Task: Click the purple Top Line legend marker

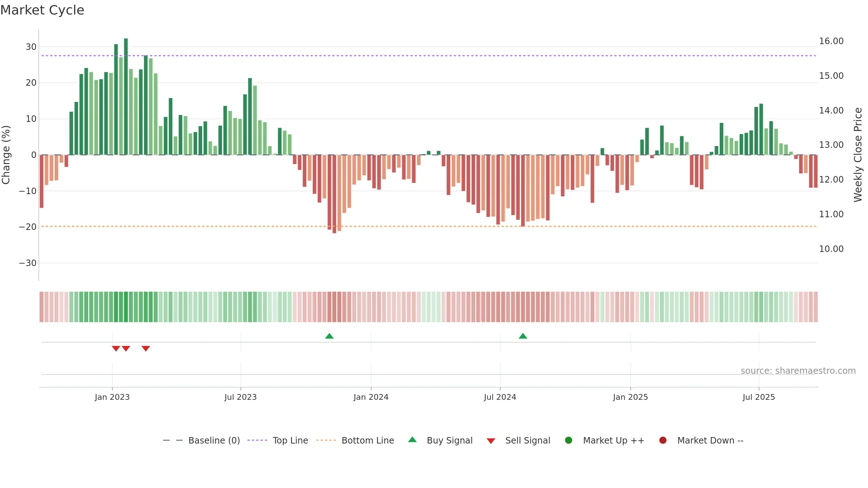Action: click(x=257, y=440)
